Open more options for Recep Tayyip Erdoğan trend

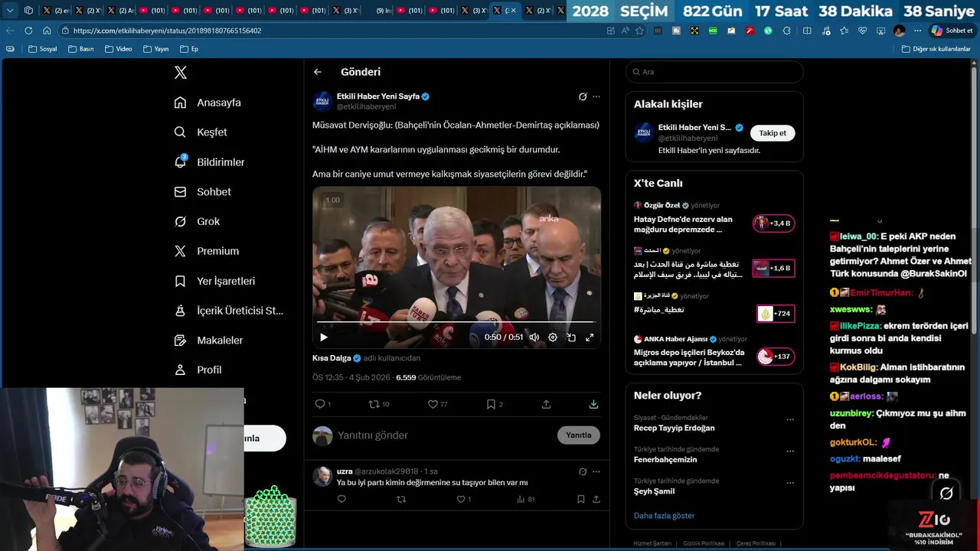790,419
